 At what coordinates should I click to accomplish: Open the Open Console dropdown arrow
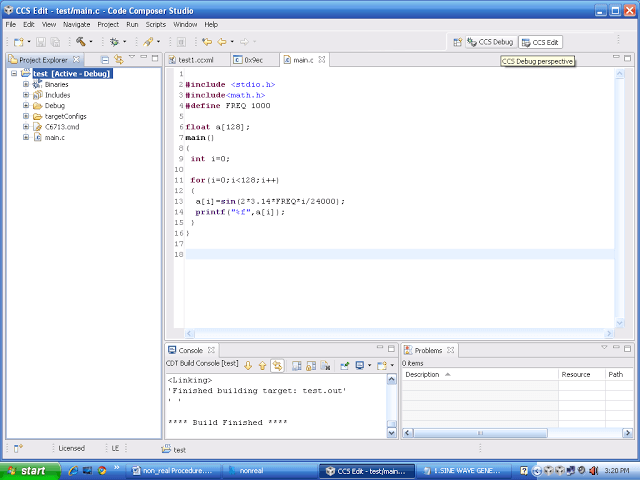click(392, 365)
